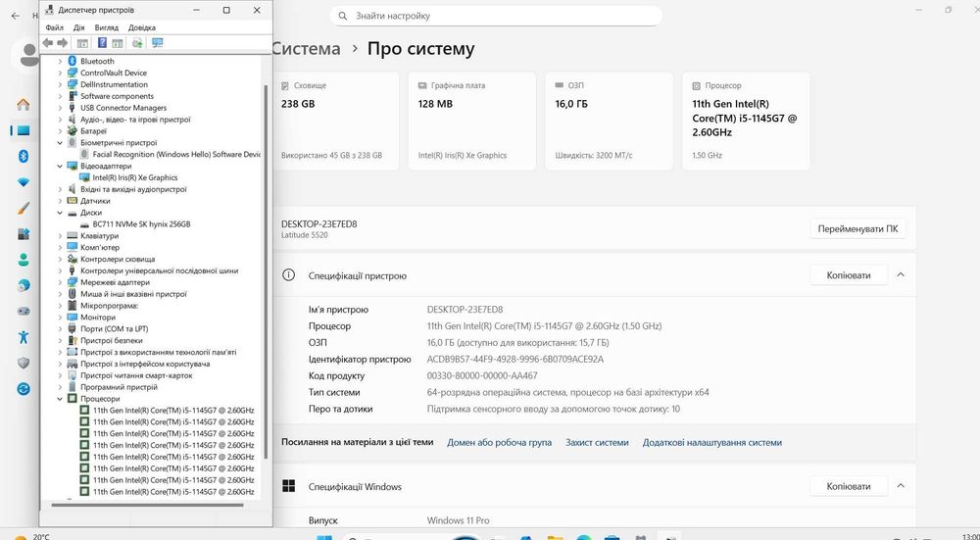Click Графічна плата 128 MB card
Screen dimensions: 980x540
[472, 121]
